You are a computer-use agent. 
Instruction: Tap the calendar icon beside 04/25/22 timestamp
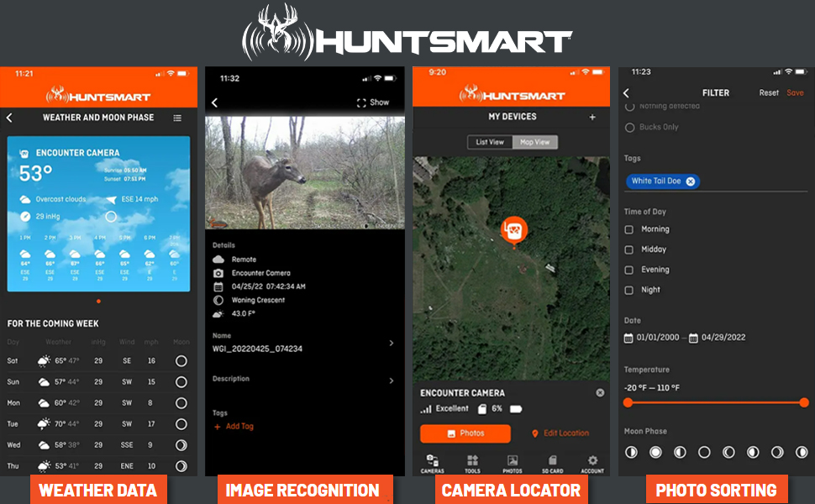coord(218,286)
